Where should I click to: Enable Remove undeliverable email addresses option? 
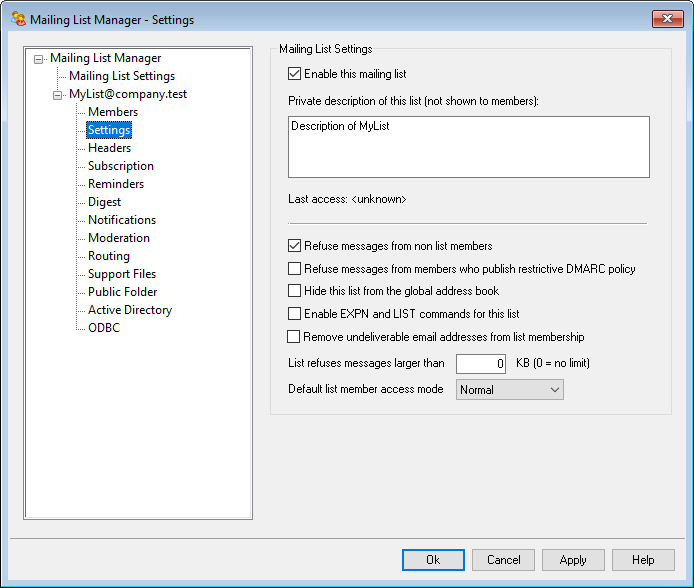[294, 337]
